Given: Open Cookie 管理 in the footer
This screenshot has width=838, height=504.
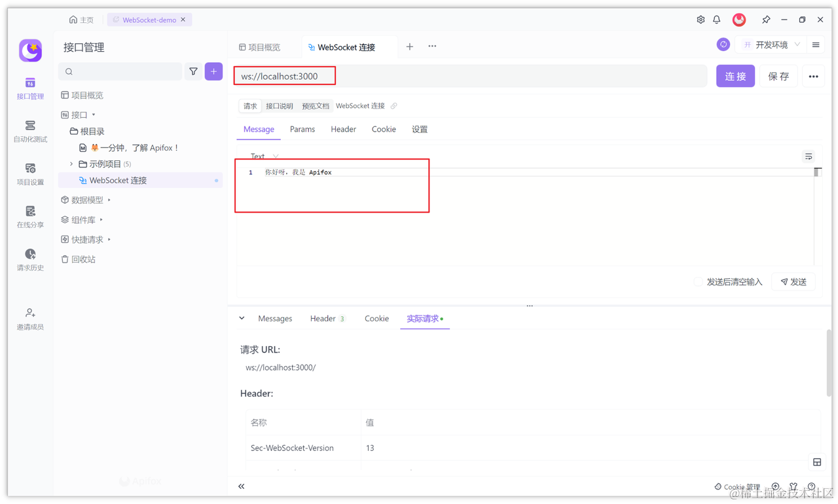Looking at the screenshot, I should click(737, 487).
